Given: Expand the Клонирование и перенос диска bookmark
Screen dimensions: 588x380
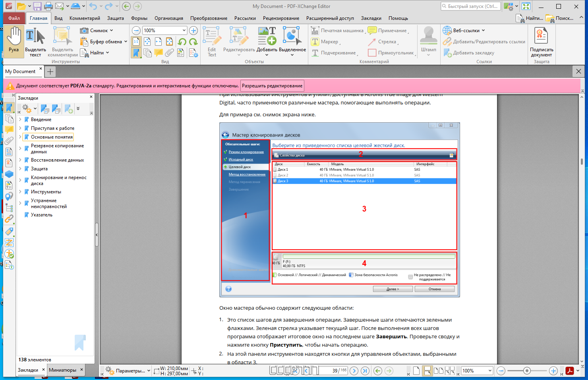Looking at the screenshot, I should (x=20, y=180).
